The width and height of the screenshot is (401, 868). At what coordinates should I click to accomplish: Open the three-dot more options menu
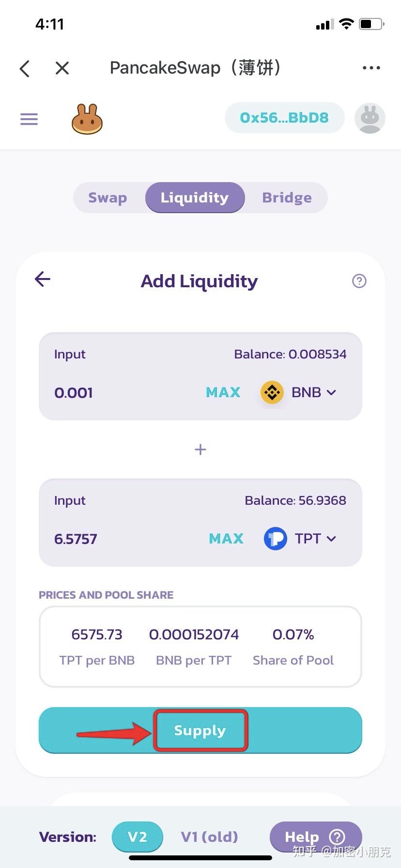[371, 68]
